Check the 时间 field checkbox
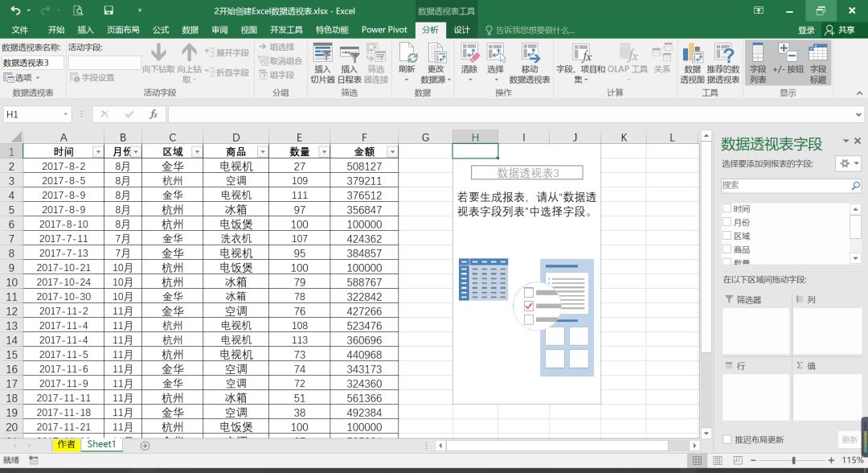Screen dimensions: 868x473 tap(727, 208)
